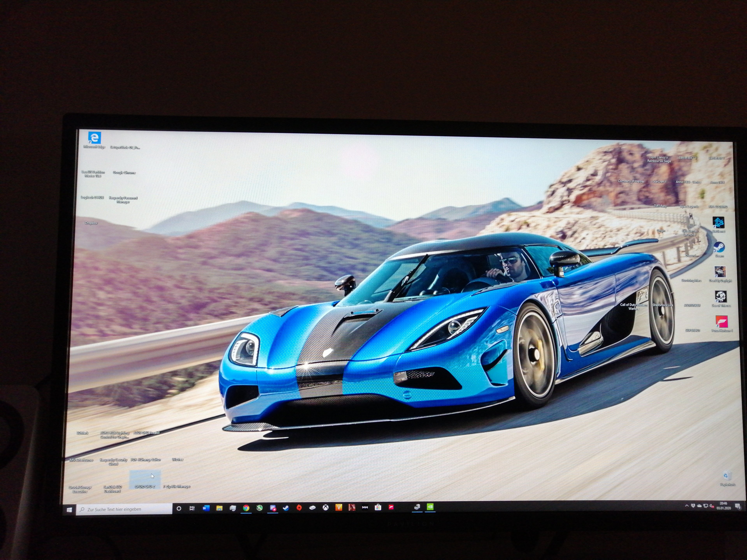The width and height of the screenshot is (747, 560).
Task: Open Google Chrome from the taskbar
Action: pyautogui.click(x=246, y=508)
